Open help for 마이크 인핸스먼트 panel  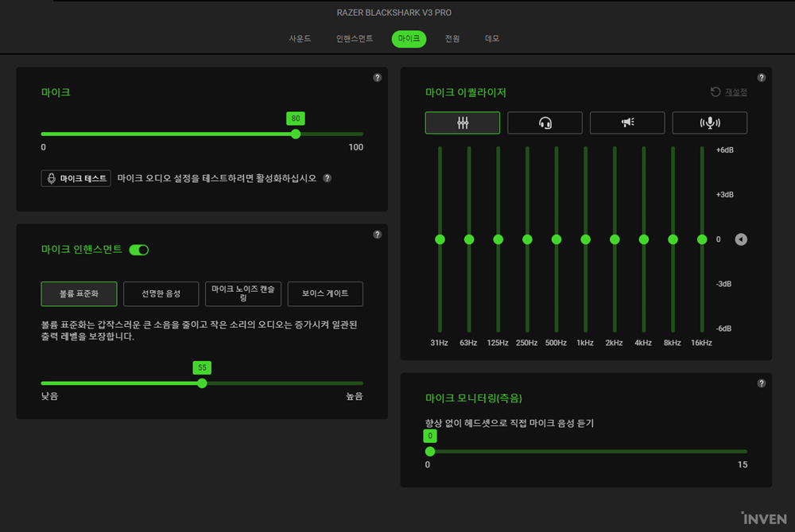click(377, 235)
